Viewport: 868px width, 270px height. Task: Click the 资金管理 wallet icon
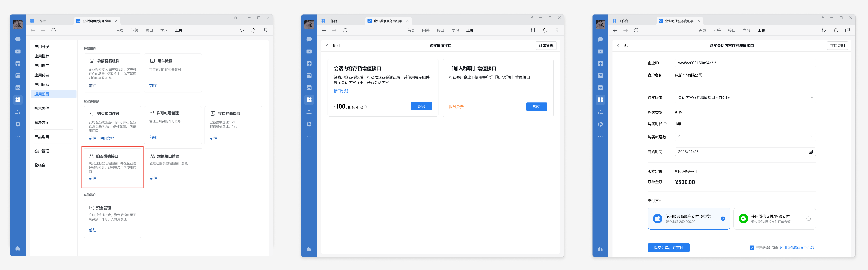[x=91, y=208]
